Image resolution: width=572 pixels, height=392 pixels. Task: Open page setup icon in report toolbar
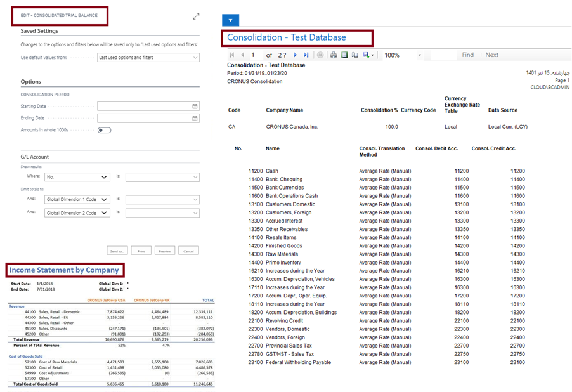click(355, 55)
